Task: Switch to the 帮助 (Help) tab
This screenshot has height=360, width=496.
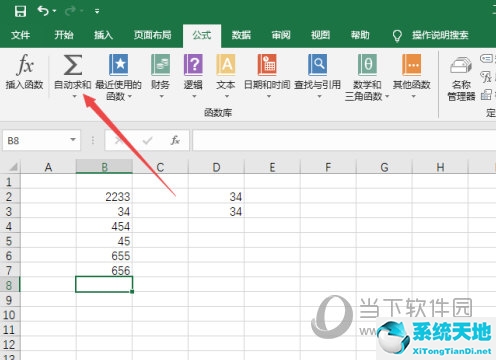Action: pyautogui.click(x=360, y=35)
